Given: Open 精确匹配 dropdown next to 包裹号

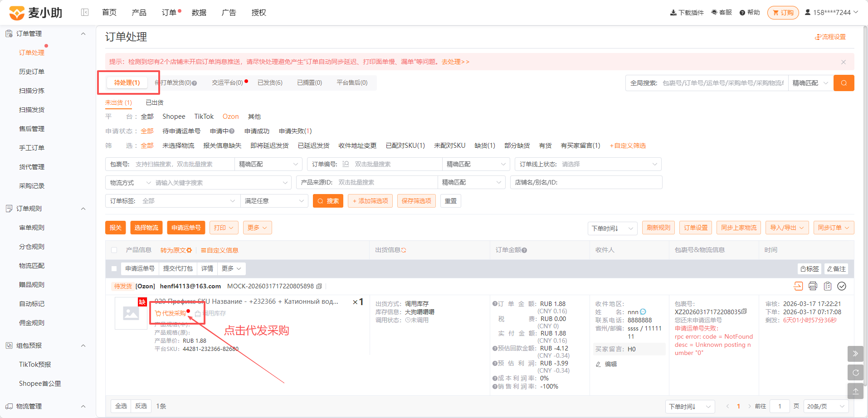Looking at the screenshot, I should point(268,164).
